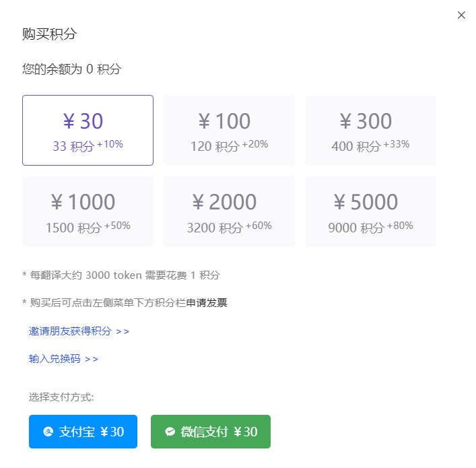Viewport: 476px width, 468px height.
Task: Choose the ¥5000 package with 9000 积分
Action: coord(370,211)
